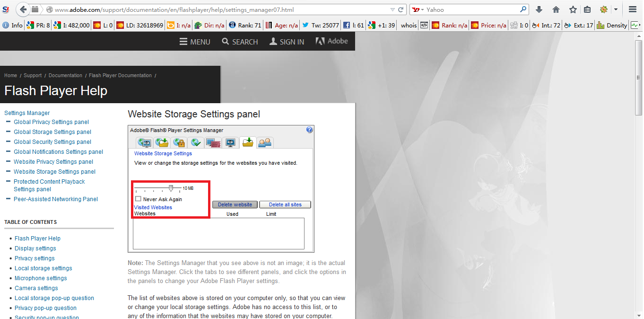Click the Age: n/a archive icon

282,26
